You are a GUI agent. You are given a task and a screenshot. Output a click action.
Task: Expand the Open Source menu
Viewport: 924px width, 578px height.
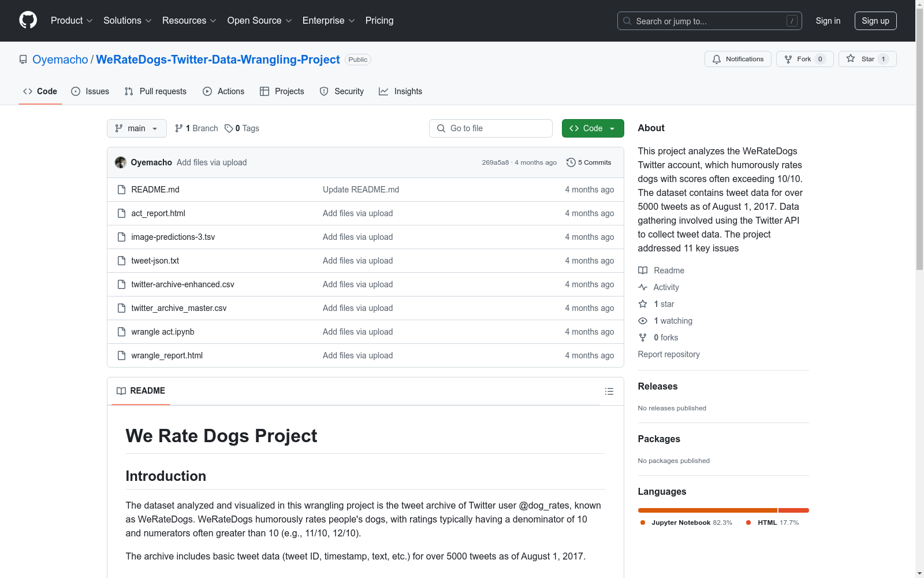point(260,20)
